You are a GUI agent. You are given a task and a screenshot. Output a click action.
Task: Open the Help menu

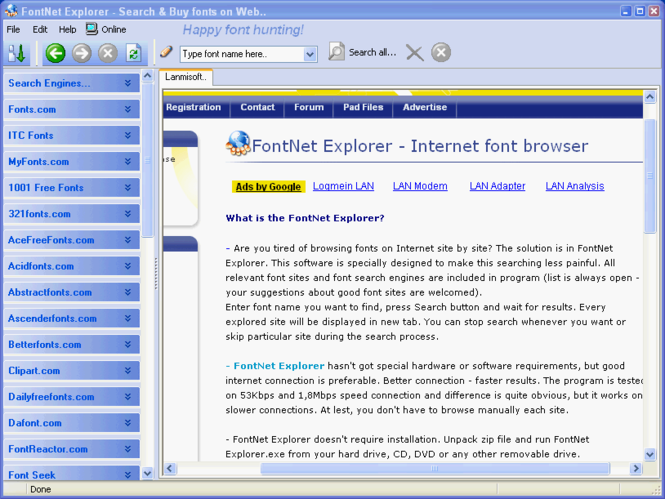67,29
